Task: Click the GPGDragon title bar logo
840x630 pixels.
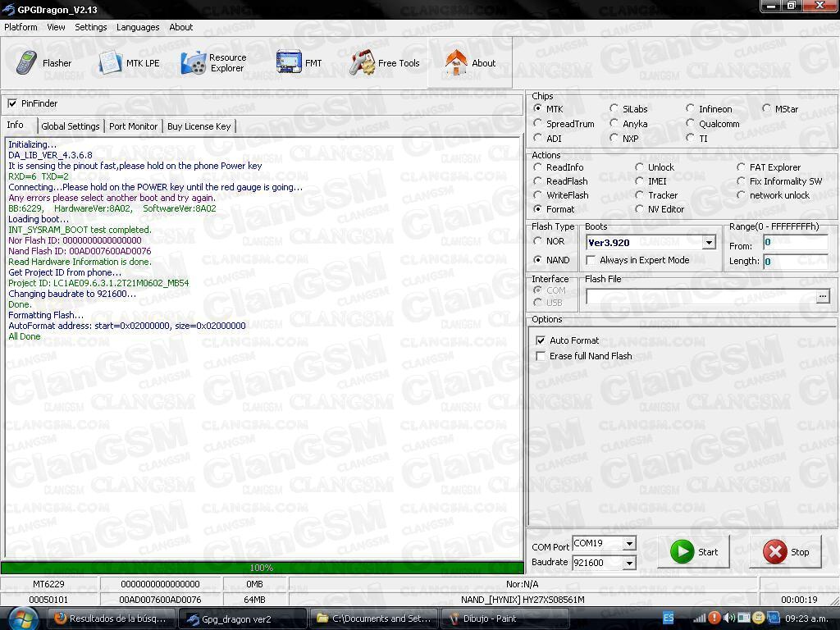Action: (8, 9)
